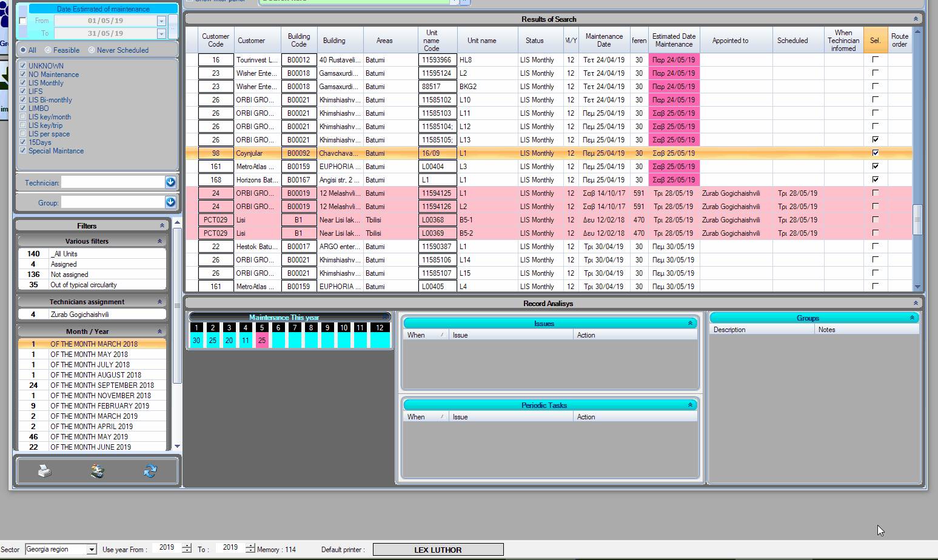Open the Sector Georgia region dropdown

pyautogui.click(x=92, y=550)
